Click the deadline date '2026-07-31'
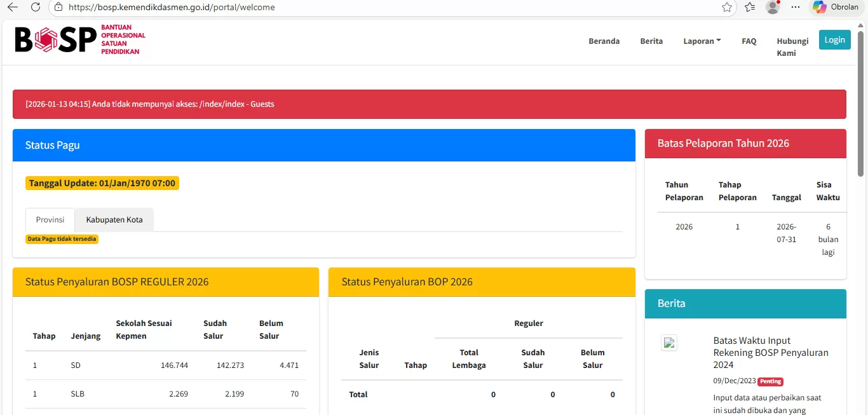868x415 pixels. click(x=787, y=233)
